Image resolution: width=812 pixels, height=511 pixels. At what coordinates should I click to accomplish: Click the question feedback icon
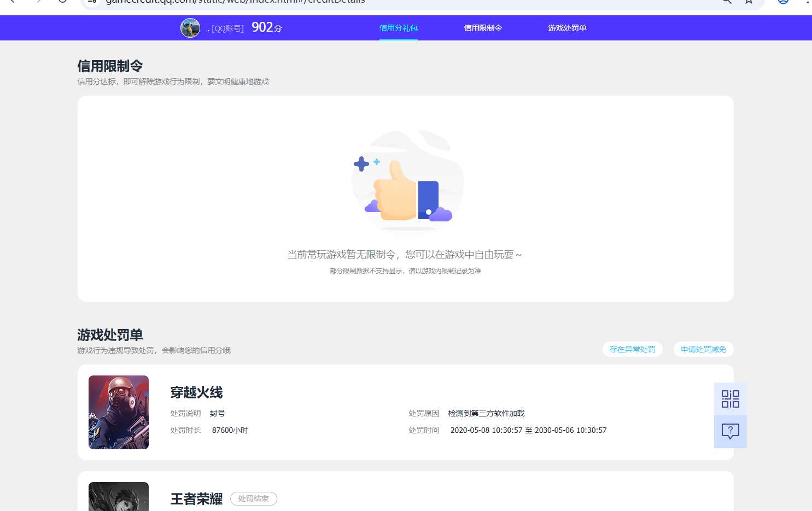click(731, 432)
